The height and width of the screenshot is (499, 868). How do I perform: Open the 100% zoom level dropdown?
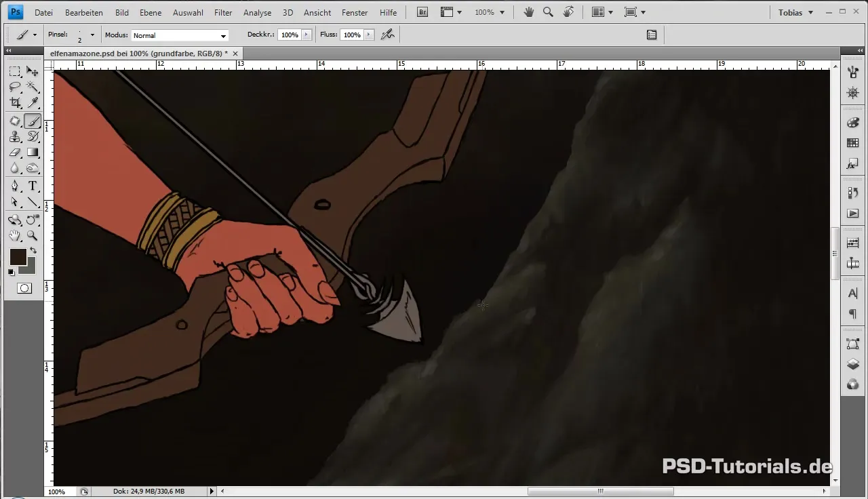click(489, 12)
